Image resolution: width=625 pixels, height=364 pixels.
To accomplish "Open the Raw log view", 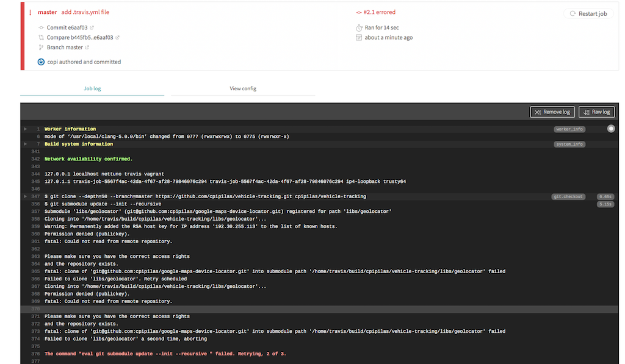I will point(596,112).
